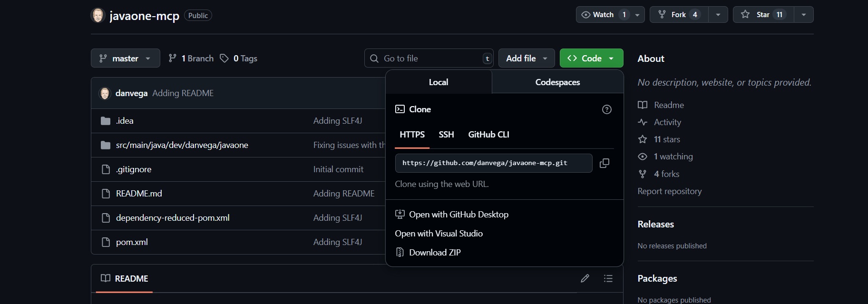Viewport: 868px width, 304px height.
Task: Choose Open with GitHub Desktop
Action: coord(452,215)
